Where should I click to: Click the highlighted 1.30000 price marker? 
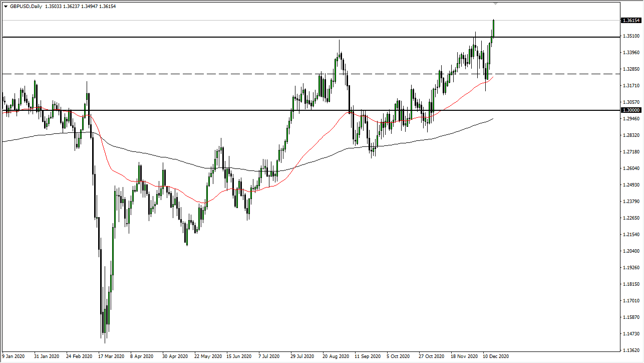pyautogui.click(x=630, y=110)
